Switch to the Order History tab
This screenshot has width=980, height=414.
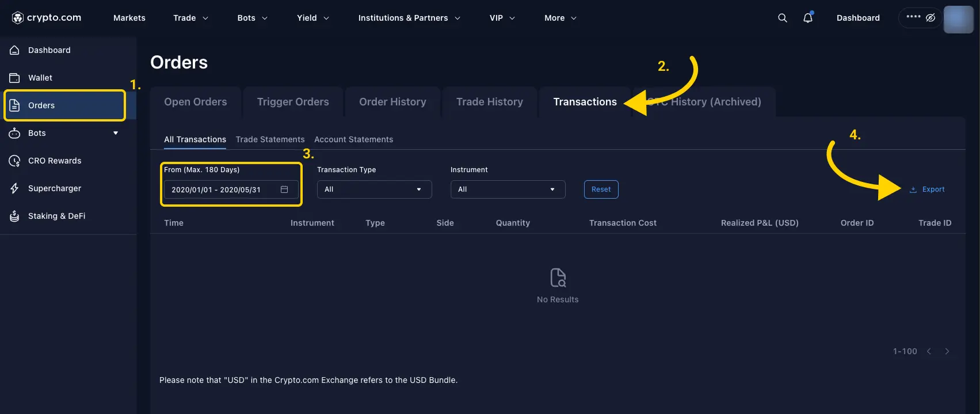pos(393,102)
